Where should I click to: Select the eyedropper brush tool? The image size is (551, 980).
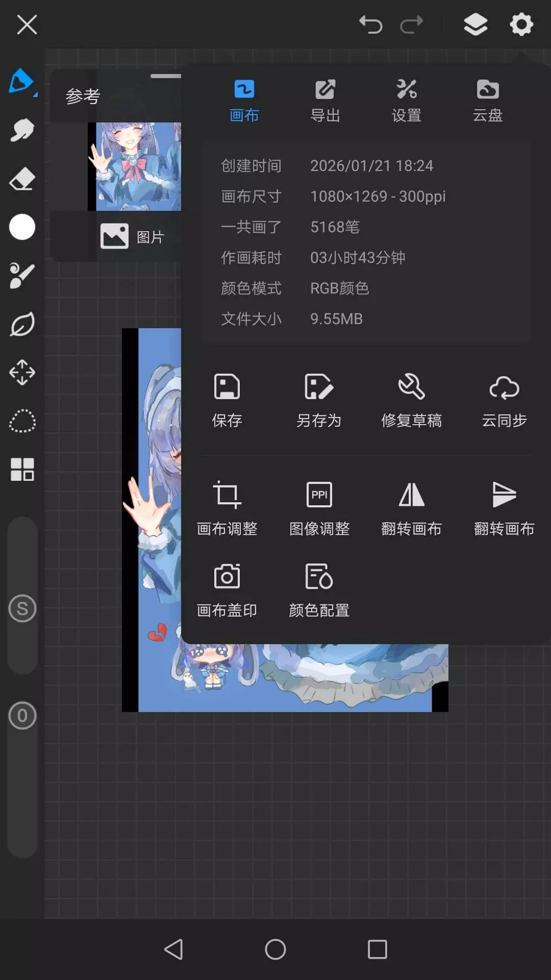coord(22,276)
